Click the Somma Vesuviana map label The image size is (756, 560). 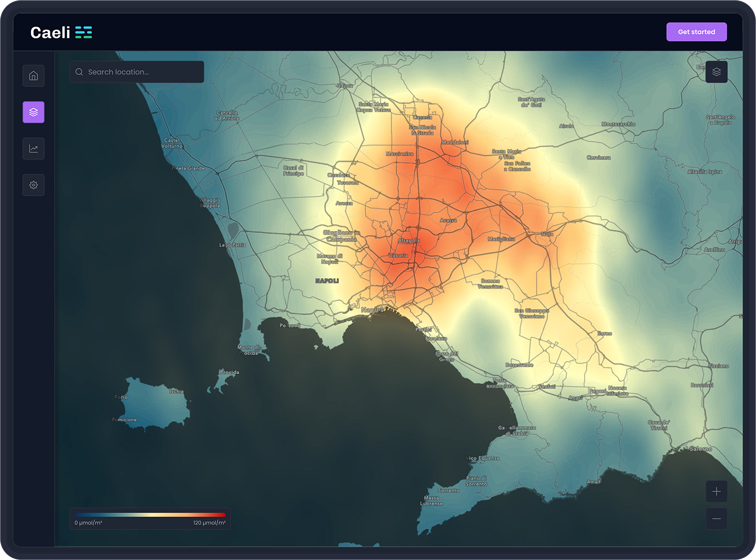click(490, 284)
